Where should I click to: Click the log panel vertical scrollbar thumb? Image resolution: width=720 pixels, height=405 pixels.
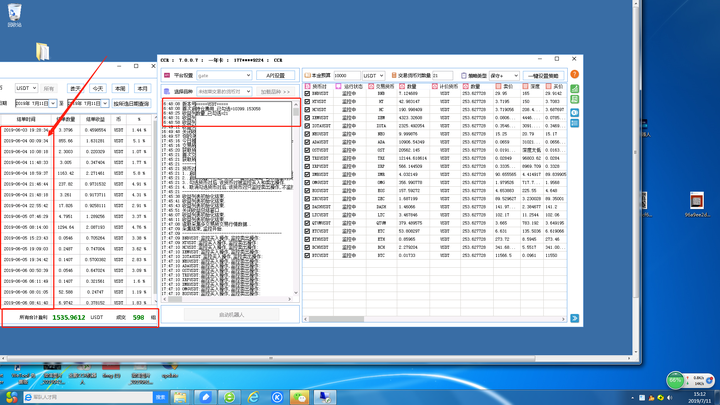[x=296, y=112]
